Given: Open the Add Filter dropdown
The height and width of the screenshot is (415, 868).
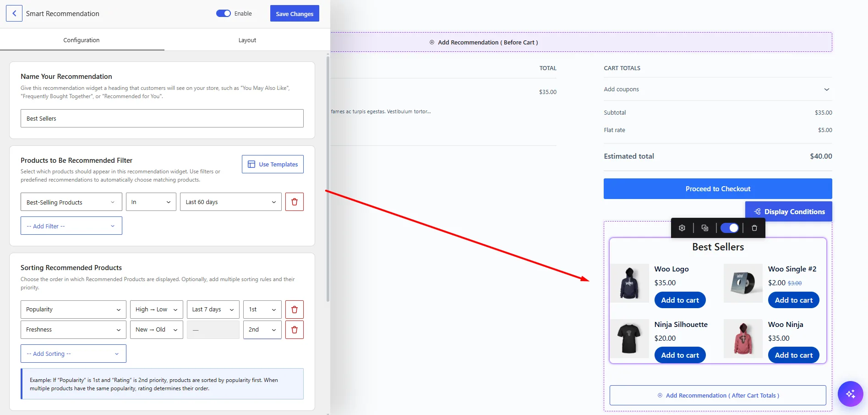Looking at the screenshot, I should [71, 226].
